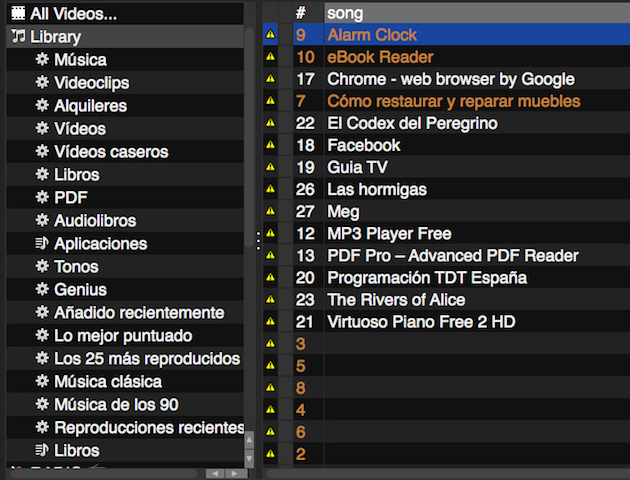The width and height of the screenshot is (630, 480).
Task: Sort by the song column header
Action: pyautogui.click(x=477, y=13)
